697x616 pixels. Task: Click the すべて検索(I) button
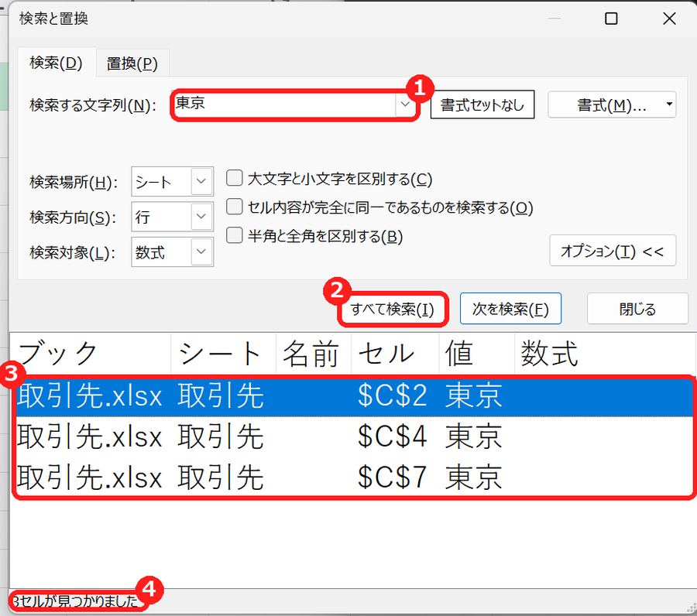point(393,309)
